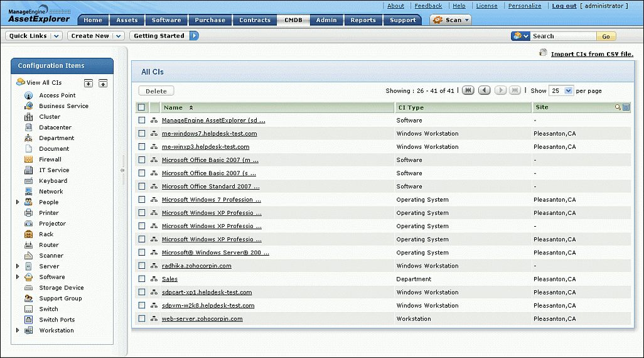Expand the Workstation tree node

[x=18, y=330]
